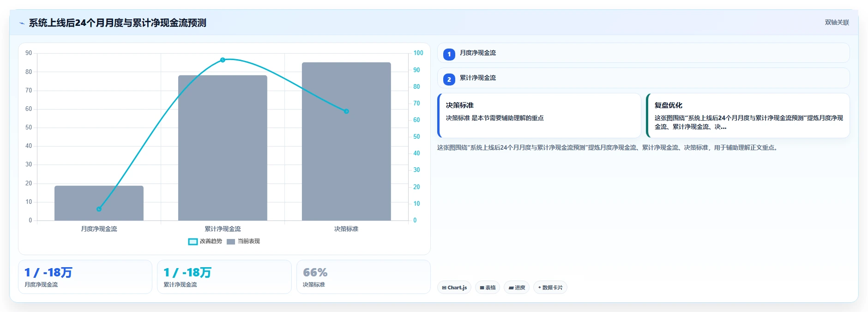Click the 表格 chip icon

(482, 288)
